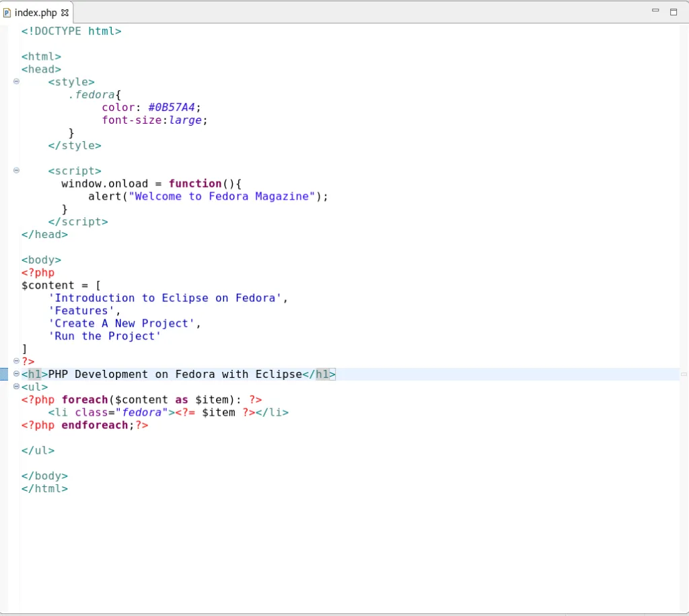The width and height of the screenshot is (689, 616).
Task: Click the PHP file icon on the index.php tab
Action: [x=7, y=12]
